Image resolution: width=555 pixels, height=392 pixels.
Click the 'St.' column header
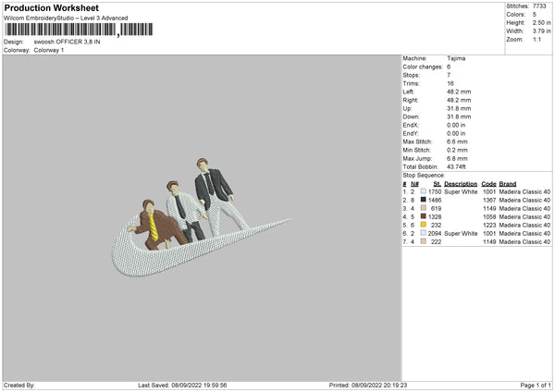pyautogui.click(x=438, y=184)
